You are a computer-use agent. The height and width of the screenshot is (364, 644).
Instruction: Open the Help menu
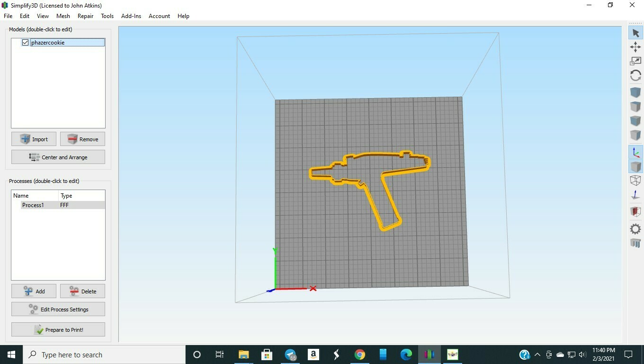point(183,16)
